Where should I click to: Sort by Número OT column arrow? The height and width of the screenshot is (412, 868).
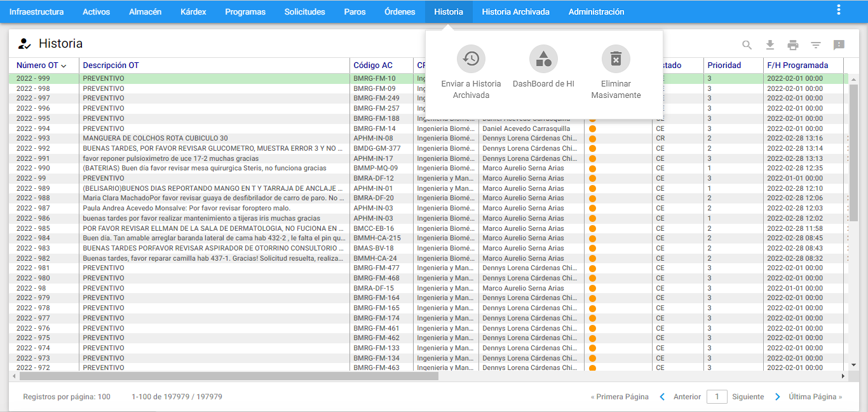coord(64,65)
